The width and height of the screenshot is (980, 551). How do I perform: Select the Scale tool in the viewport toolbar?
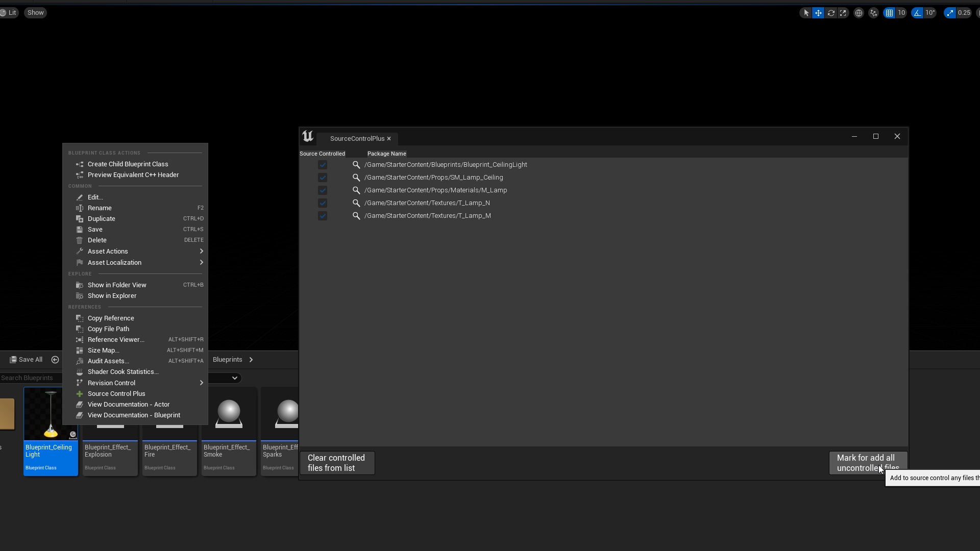pos(843,13)
